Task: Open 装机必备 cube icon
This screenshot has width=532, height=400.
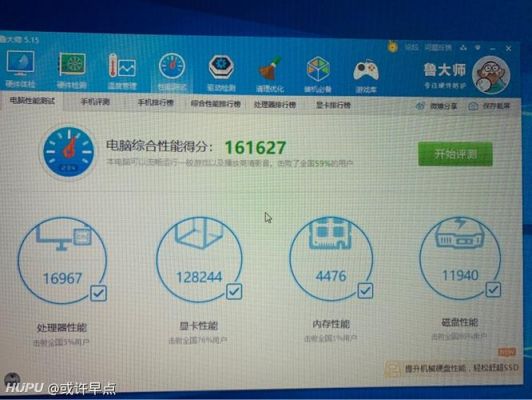Action: (318, 69)
